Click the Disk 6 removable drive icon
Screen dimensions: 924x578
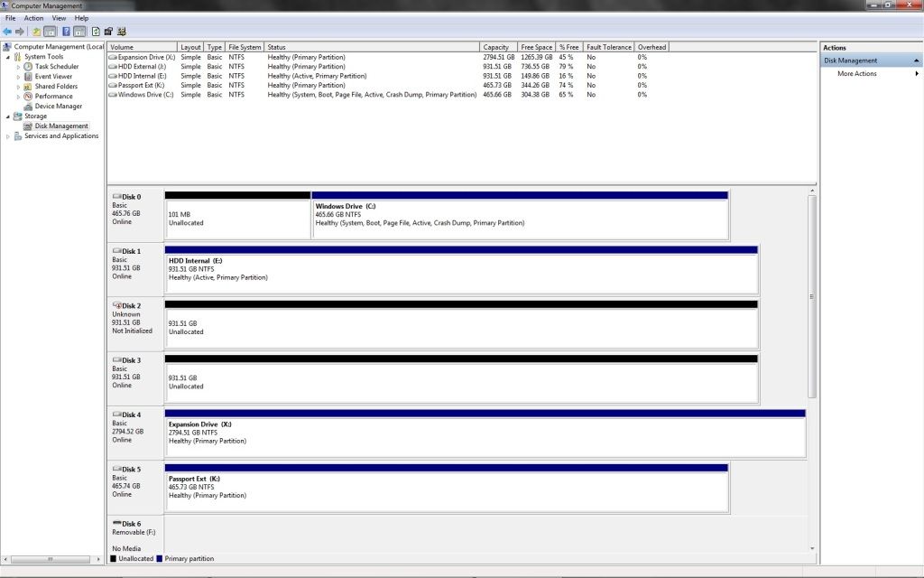[x=116, y=523]
